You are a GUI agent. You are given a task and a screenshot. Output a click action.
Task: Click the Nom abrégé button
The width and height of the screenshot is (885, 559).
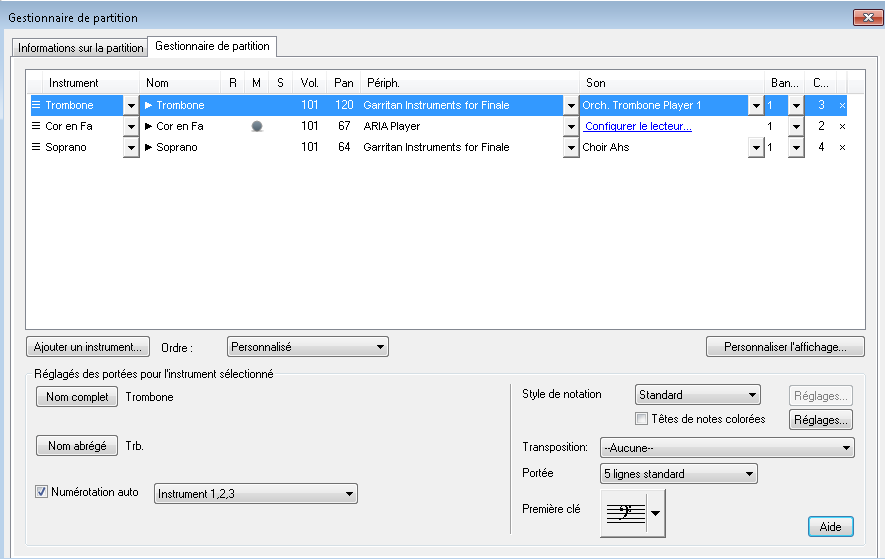click(x=77, y=446)
